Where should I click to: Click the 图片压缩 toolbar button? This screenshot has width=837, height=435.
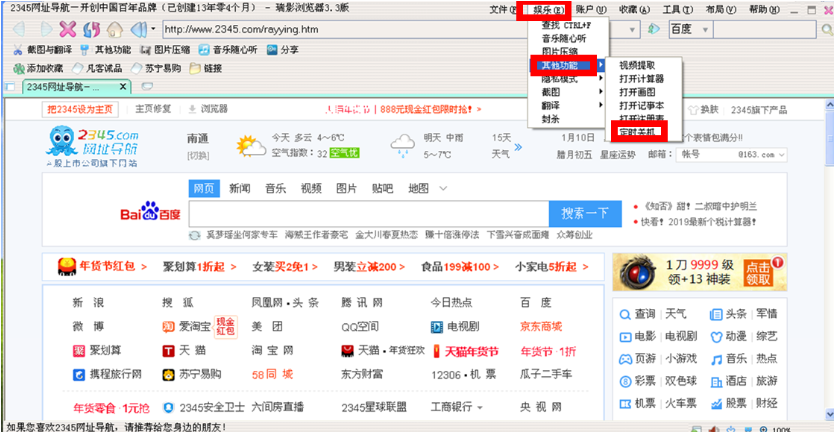pyautogui.click(x=165, y=50)
